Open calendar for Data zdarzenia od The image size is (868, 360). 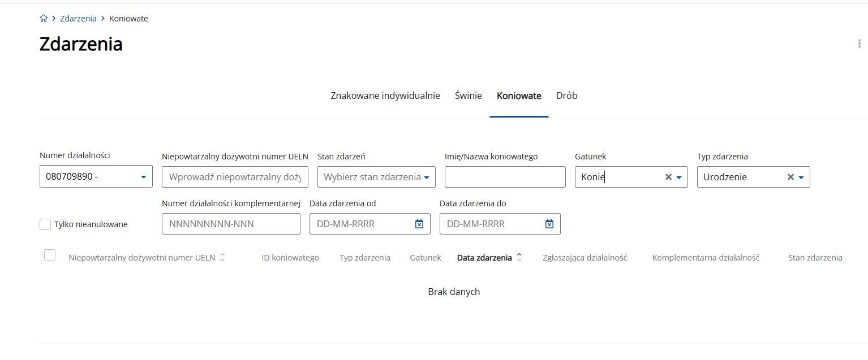pos(419,224)
